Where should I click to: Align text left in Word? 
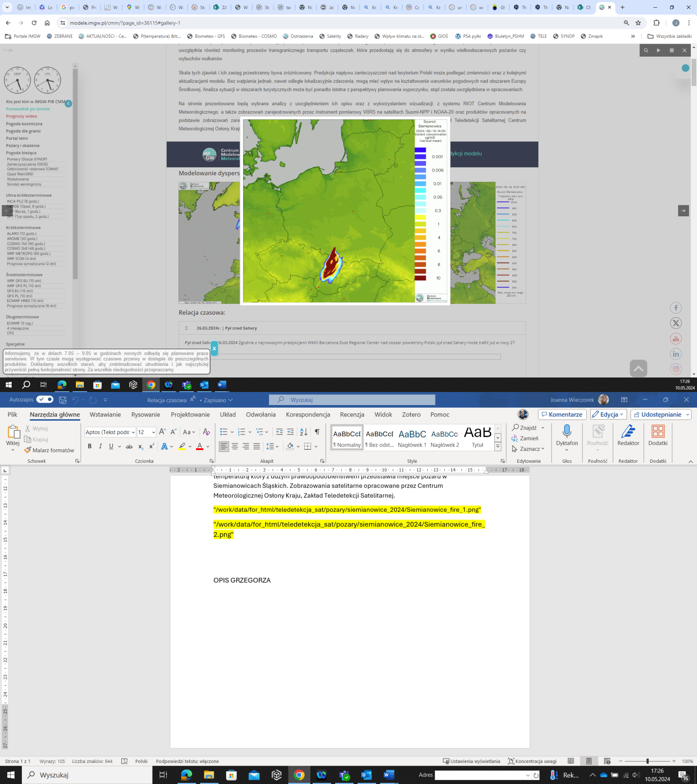pos(224,446)
